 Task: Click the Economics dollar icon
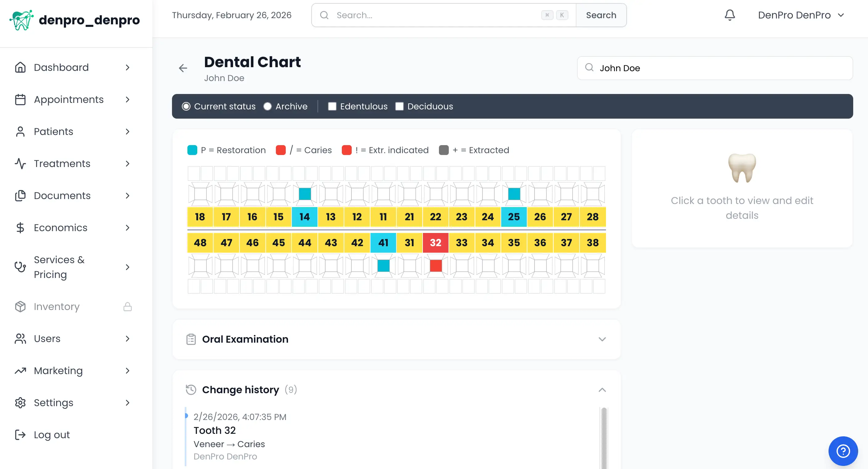click(x=20, y=228)
